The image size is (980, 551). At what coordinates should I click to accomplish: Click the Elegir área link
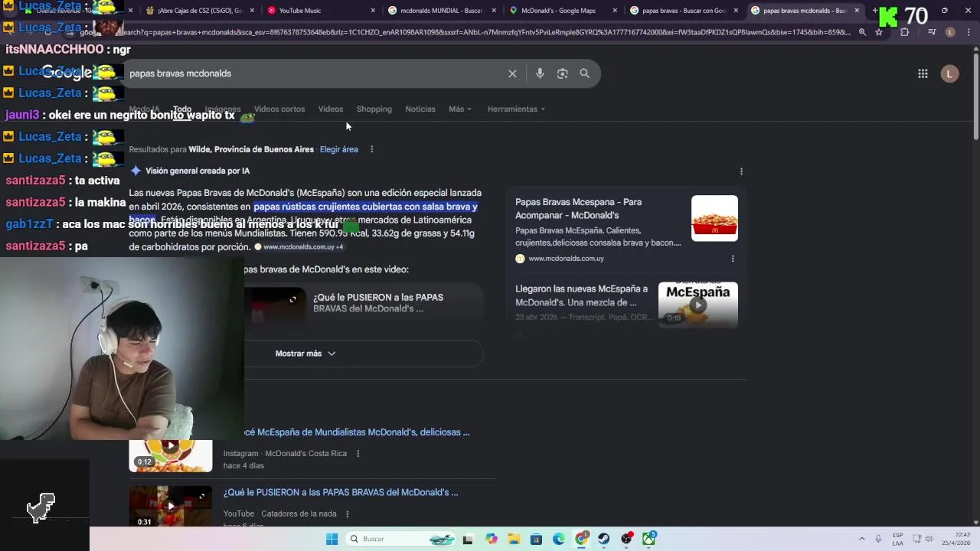339,149
